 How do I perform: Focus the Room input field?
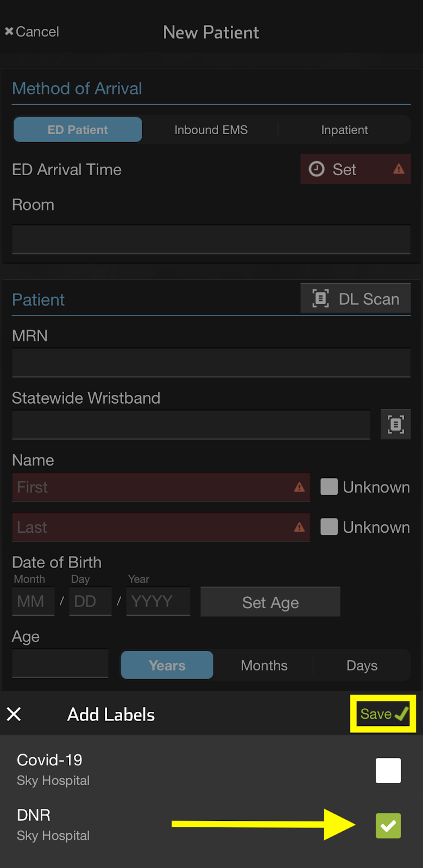[211, 240]
